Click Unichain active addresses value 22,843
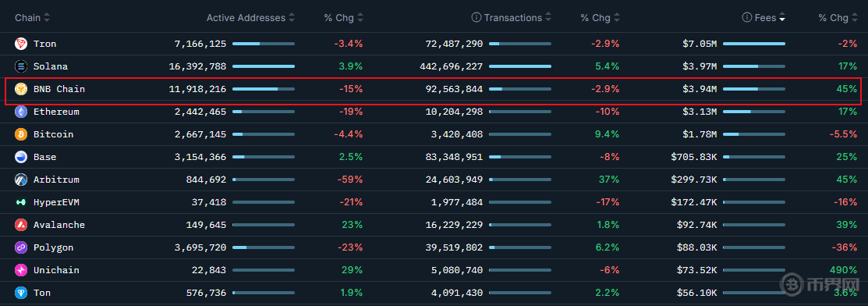Viewport: 868px width, 306px height. pos(209,271)
